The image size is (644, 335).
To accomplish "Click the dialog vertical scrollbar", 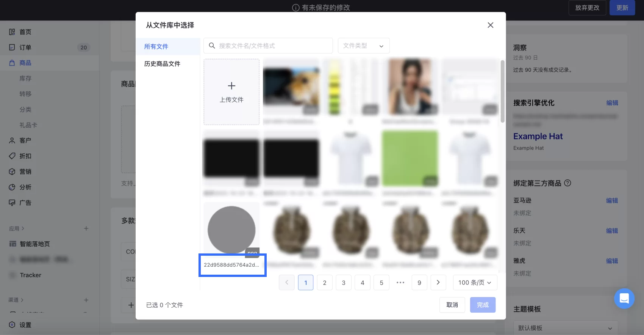I will pos(503,91).
